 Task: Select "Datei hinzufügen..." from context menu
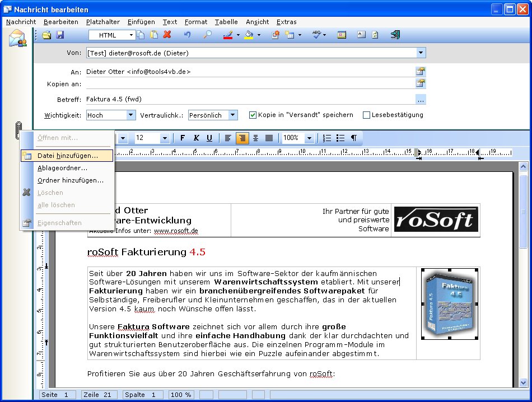[67, 156]
